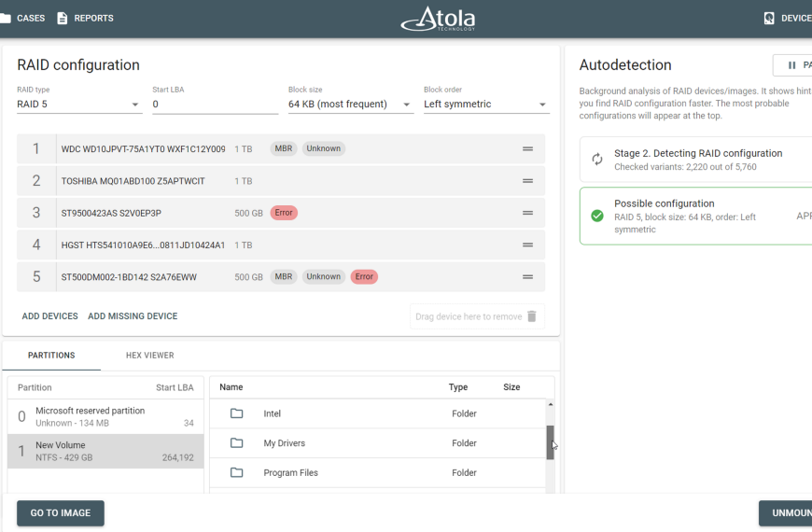
Task: Click drag handle for TOSHIBA MQ01ABD100 device
Action: 527,181
